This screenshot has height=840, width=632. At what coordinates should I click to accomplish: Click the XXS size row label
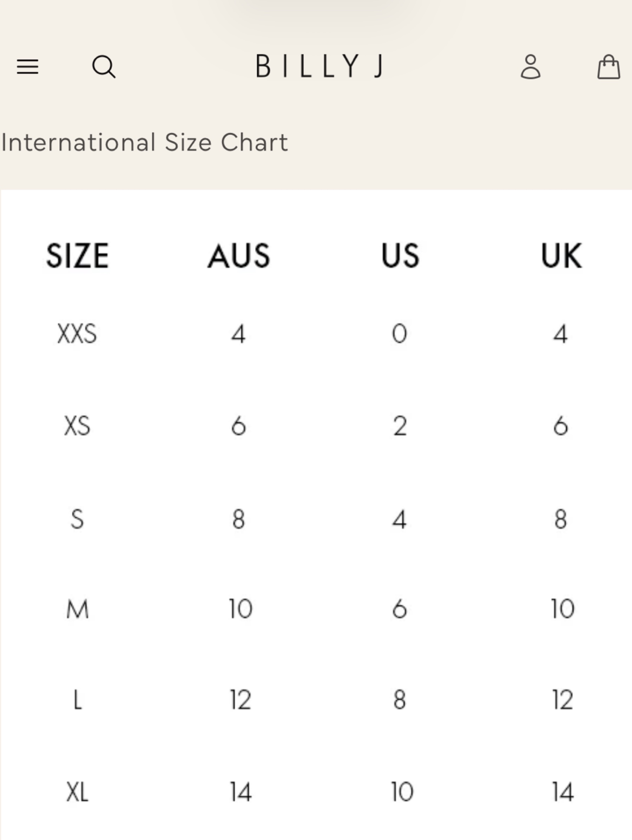pos(77,334)
